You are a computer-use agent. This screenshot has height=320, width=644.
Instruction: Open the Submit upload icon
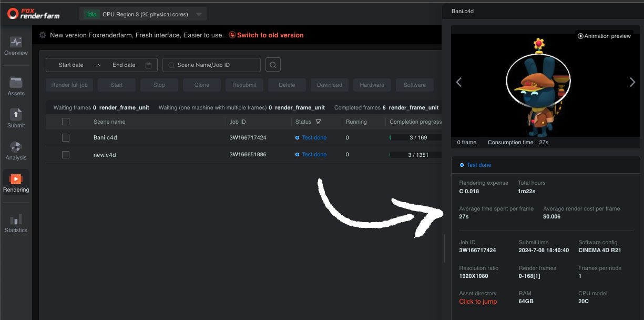point(16,114)
